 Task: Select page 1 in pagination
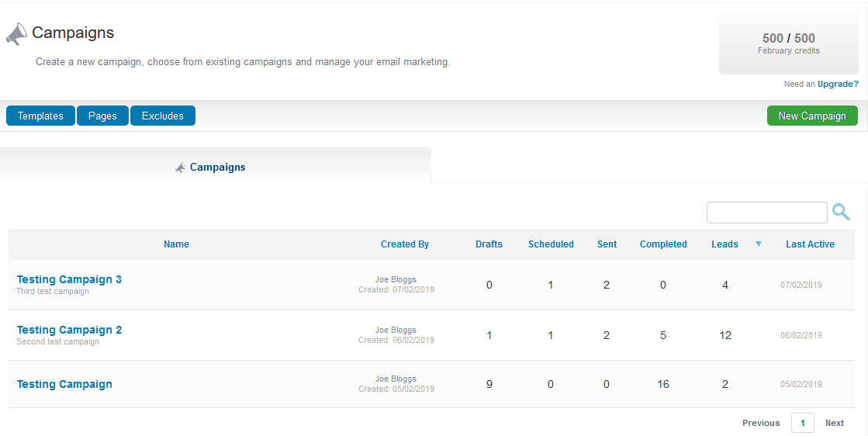click(x=802, y=423)
